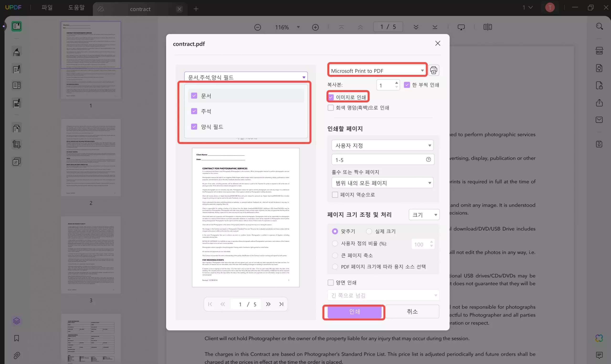Uncheck the 주석 checkbox
This screenshot has width=611, height=364.
point(194,111)
